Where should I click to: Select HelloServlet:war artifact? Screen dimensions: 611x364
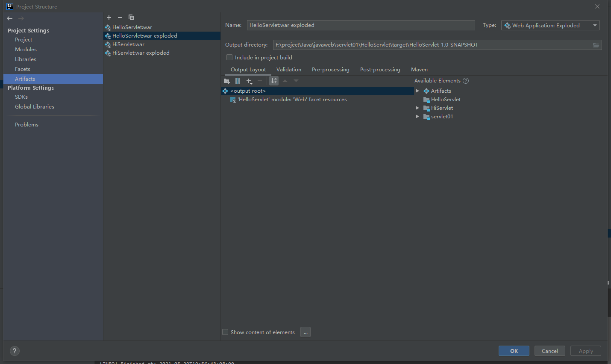pos(162,27)
